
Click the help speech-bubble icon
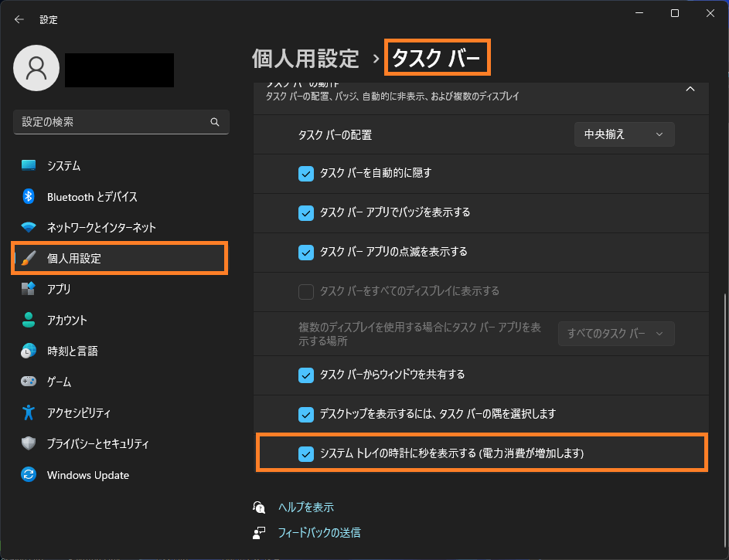[x=259, y=507]
